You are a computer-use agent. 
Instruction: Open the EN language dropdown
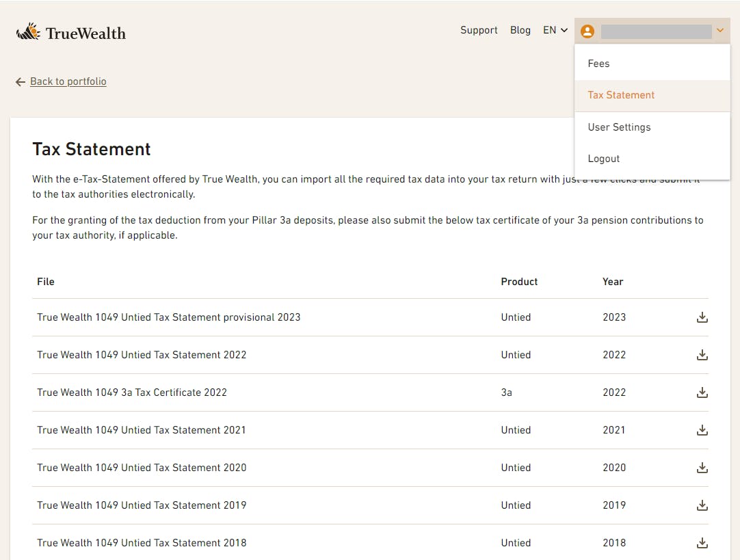coord(555,30)
